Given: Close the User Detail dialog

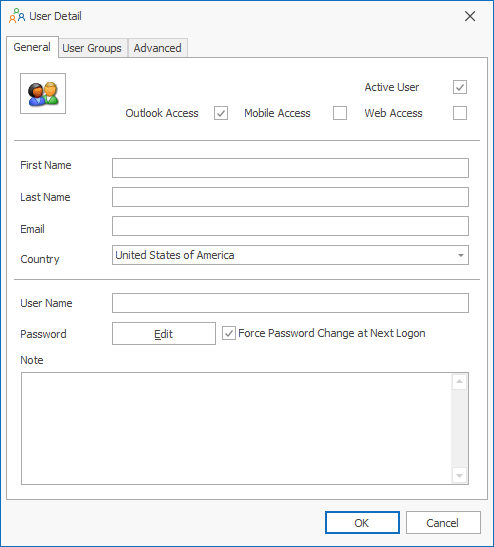Looking at the screenshot, I should coord(470,16).
